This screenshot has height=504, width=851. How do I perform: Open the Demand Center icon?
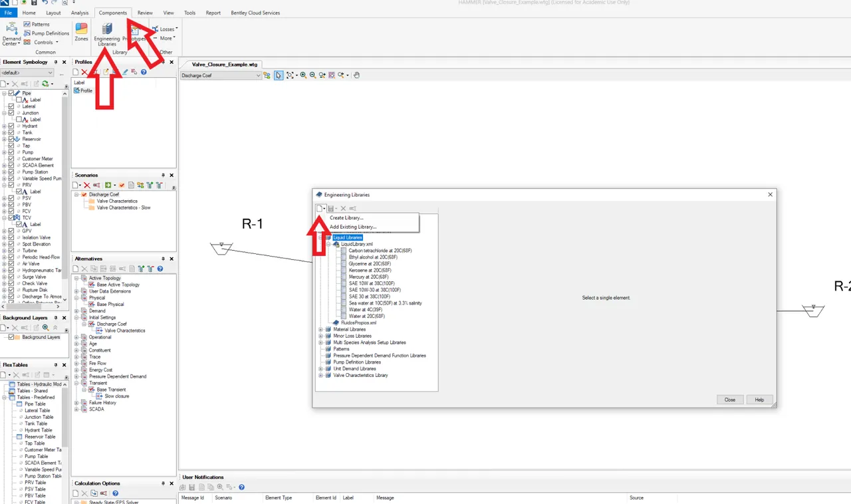pyautogui.click(x=11, y=34)
